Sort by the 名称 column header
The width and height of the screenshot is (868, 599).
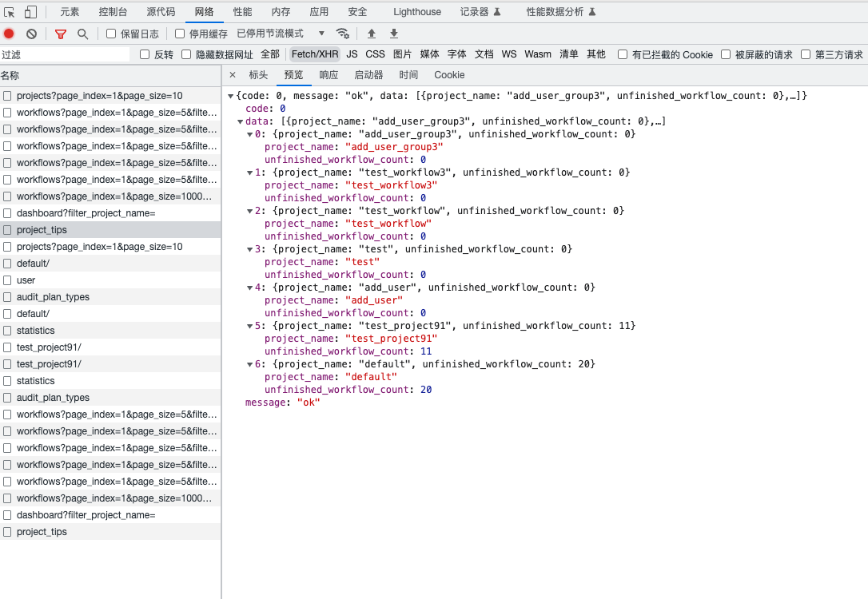[110, 76]
